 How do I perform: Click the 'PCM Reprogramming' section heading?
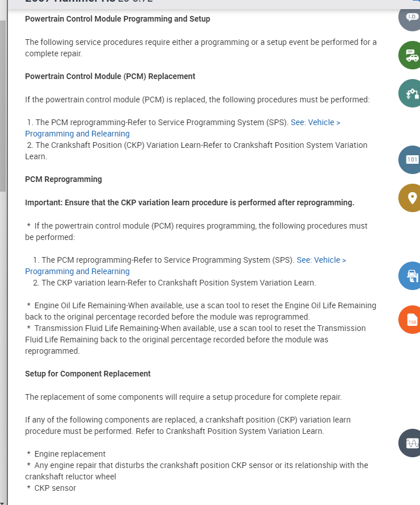63,179
